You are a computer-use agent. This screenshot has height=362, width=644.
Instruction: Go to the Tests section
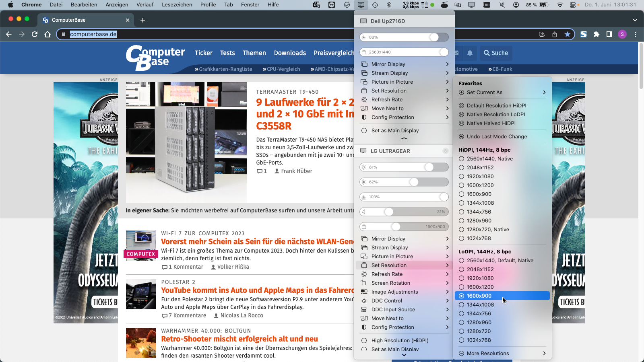click(227, 53)
